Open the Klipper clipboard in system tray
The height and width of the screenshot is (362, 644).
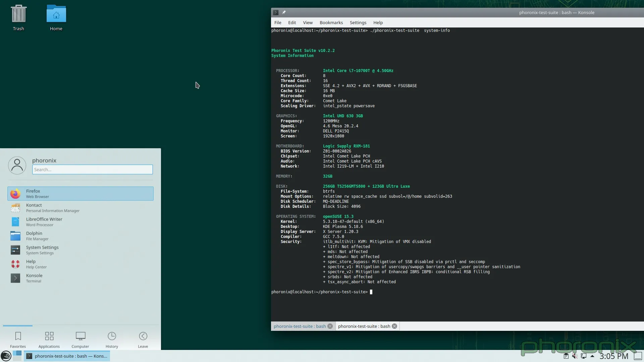point(566,356)
